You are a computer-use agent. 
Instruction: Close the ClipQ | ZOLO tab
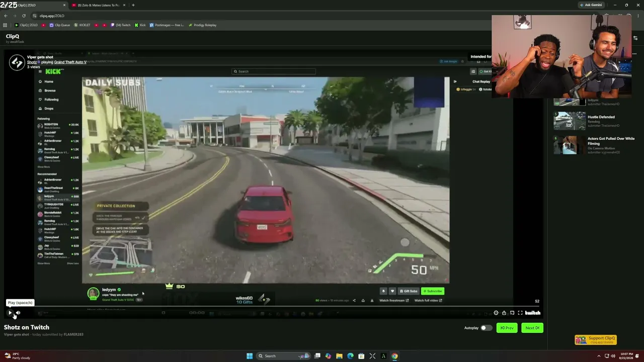coord(64,5)
